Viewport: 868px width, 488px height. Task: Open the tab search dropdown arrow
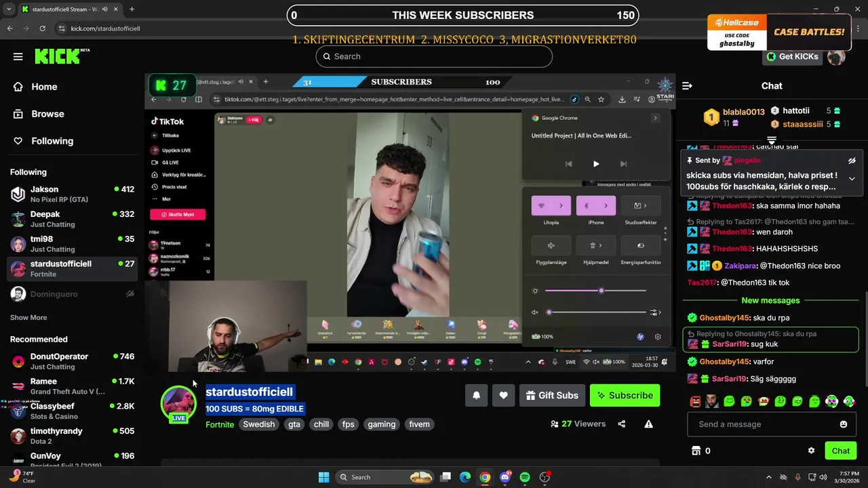point(7,9)
